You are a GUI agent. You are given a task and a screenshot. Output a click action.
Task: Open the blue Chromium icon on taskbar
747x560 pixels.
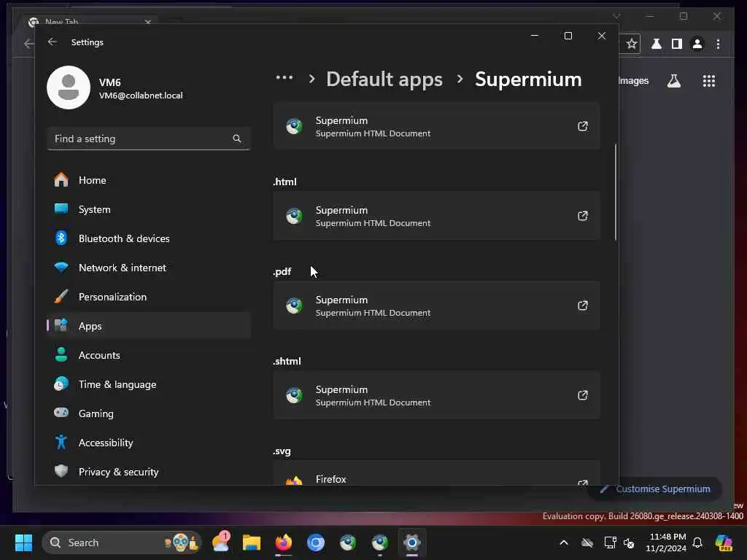click(x=315, y=542)
